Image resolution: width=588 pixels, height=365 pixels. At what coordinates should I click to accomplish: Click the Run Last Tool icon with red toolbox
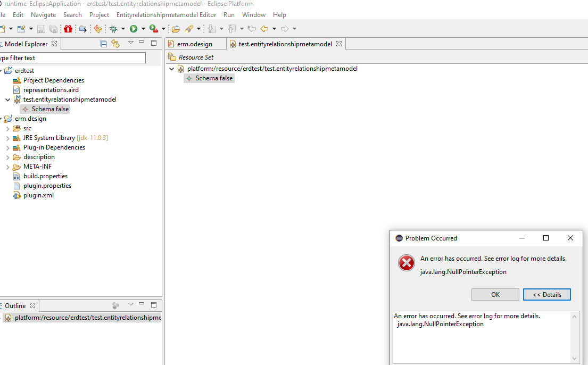coord(153,29)
